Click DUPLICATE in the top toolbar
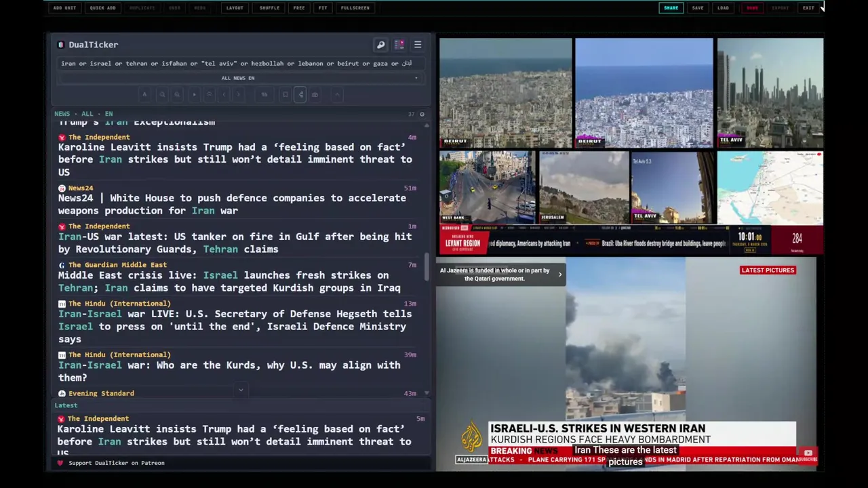This screenshot has height=488, width=868. point(142,8)
